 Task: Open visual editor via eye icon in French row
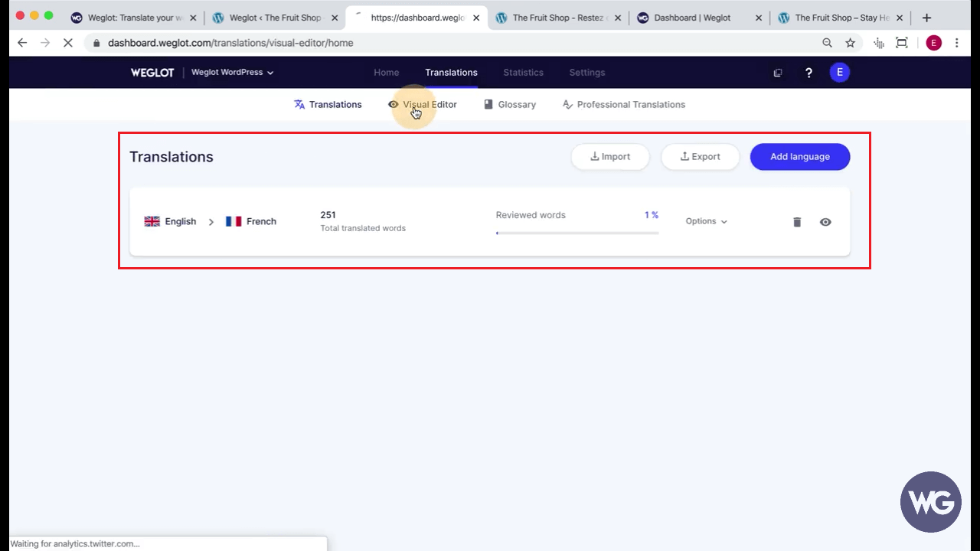click(825, 222)
